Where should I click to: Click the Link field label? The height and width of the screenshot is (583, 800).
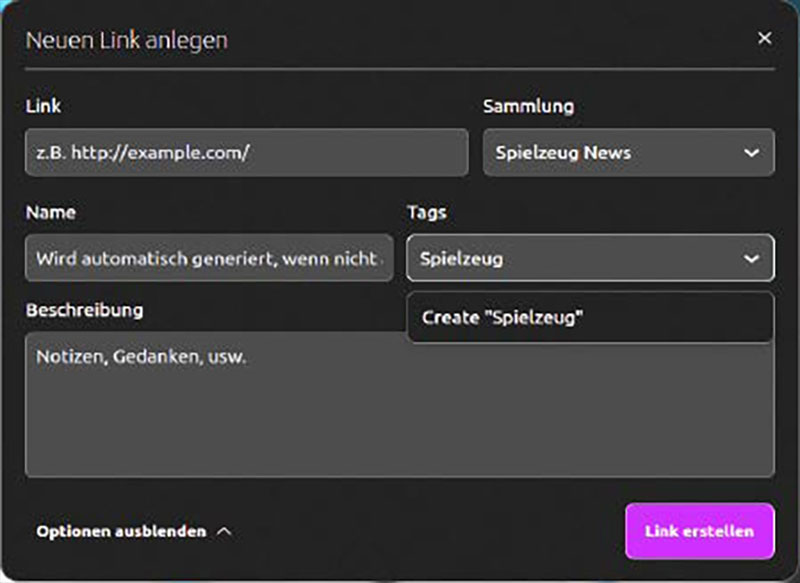(43, 106)
